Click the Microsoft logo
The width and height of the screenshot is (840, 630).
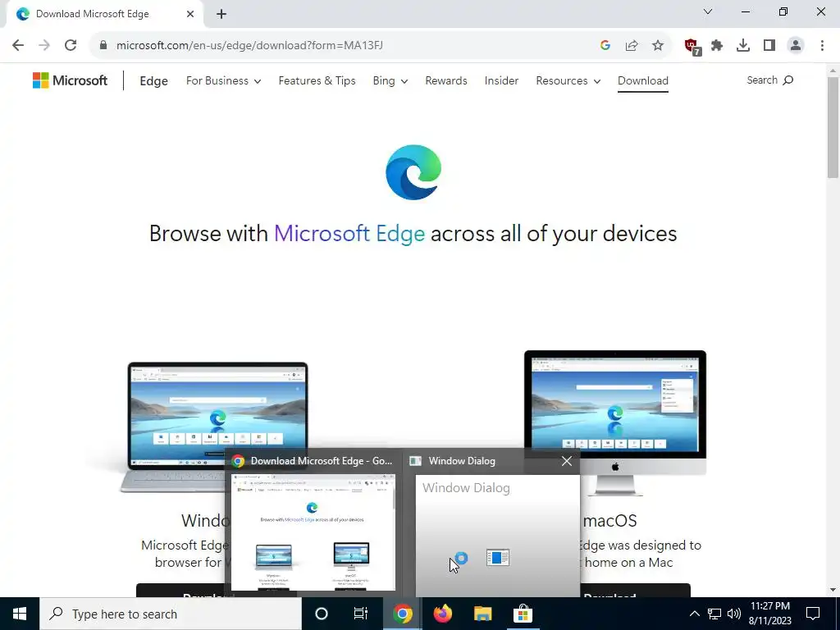click(71, 80)
